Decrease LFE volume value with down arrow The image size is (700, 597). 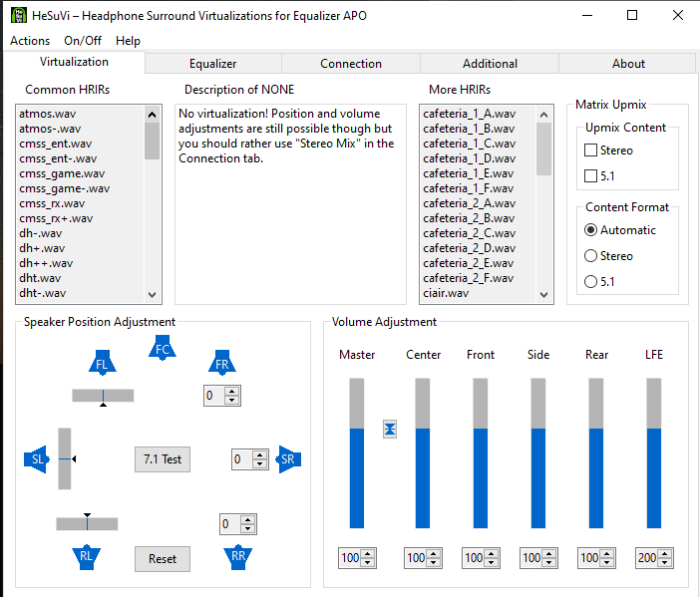(665, 562)
